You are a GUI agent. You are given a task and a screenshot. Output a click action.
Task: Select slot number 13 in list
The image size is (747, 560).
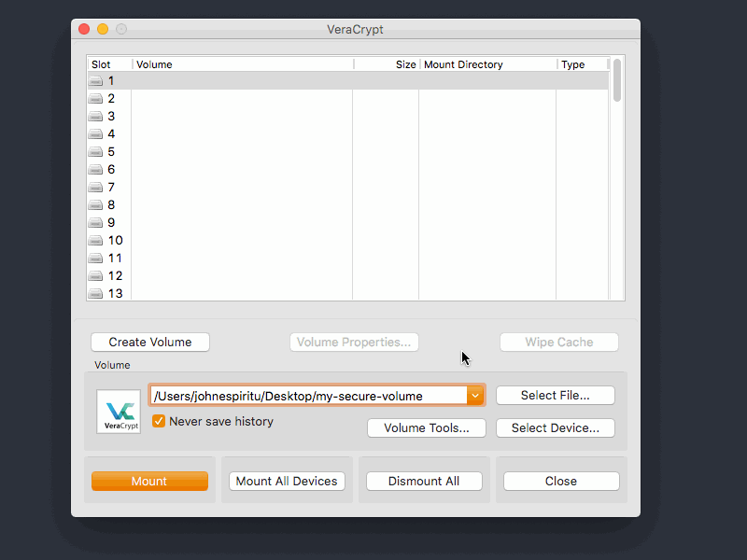(347, 293)
